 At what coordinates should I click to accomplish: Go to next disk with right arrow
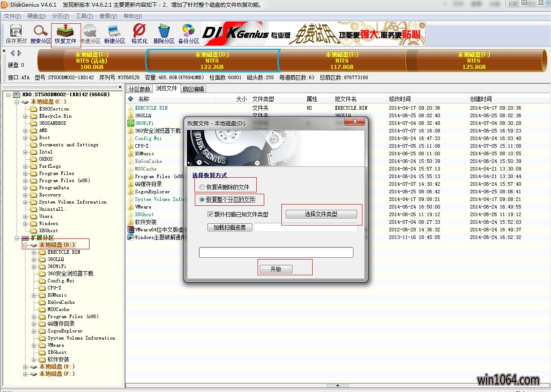click(x=19, y=53)
